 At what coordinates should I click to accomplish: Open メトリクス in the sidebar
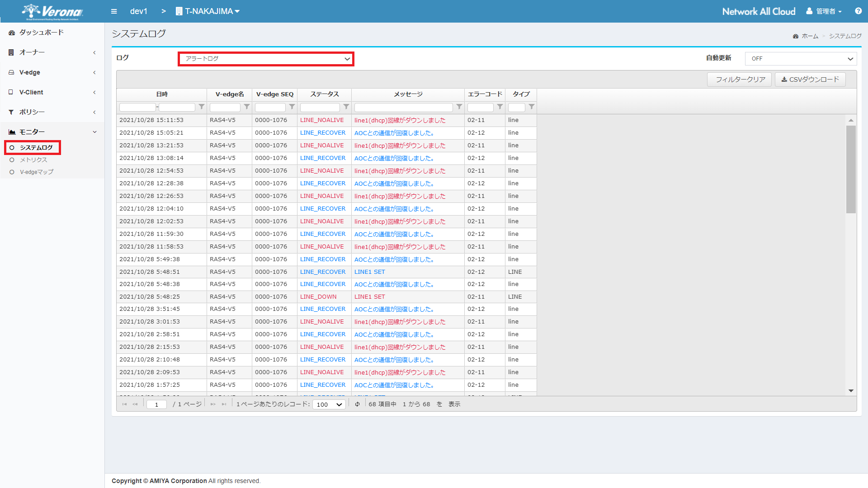33,160
